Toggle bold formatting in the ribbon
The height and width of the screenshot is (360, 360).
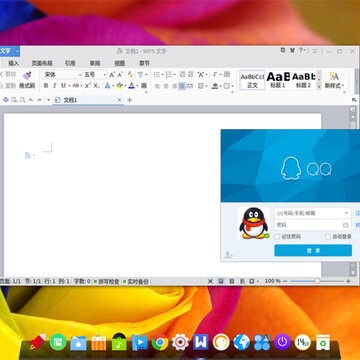pos(46,86)
